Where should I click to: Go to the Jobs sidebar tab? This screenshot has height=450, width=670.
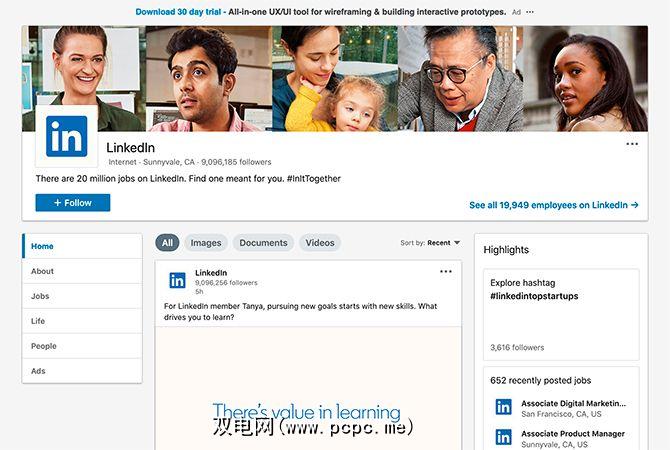point(82,296)
